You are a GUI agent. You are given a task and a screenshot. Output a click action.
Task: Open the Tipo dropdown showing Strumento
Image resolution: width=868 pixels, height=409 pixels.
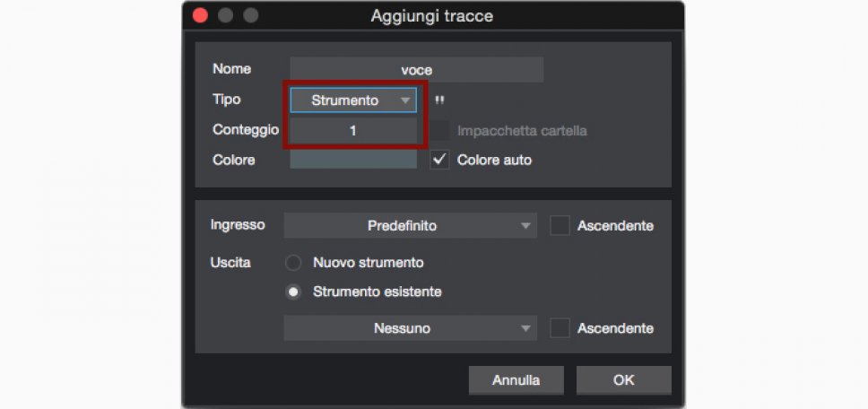pyautogui.click(x=353, y=100)
